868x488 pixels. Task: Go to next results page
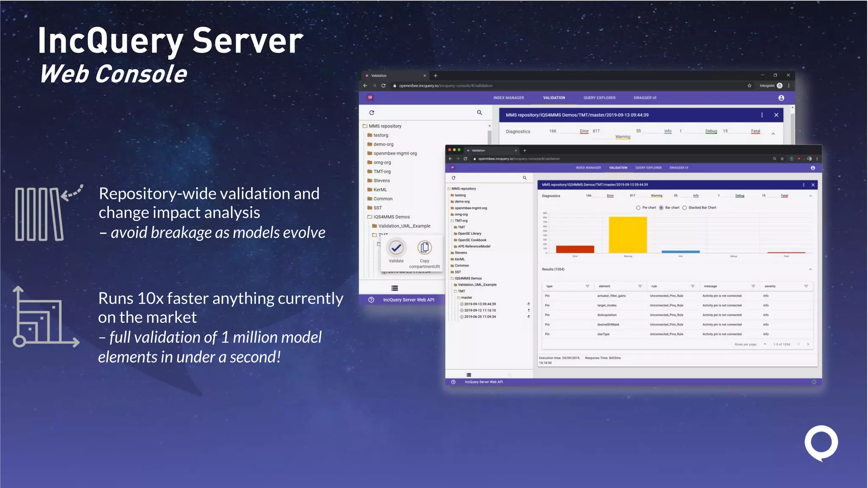[808, 344]
